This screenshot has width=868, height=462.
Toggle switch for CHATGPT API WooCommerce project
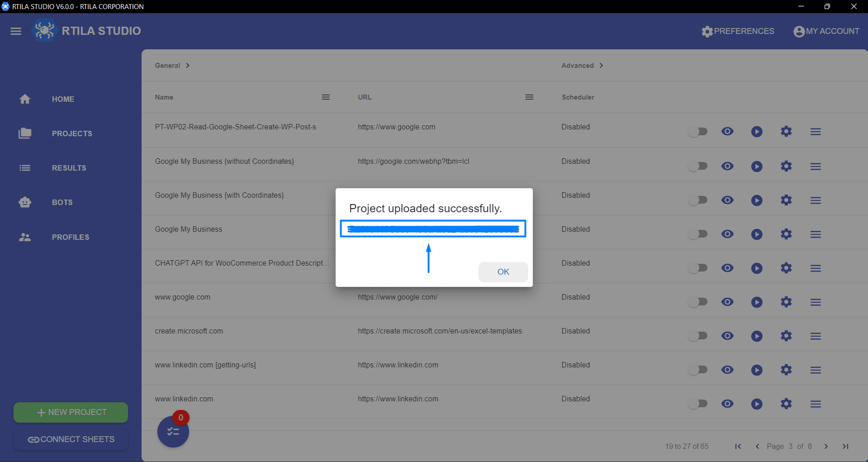pyautogui.click(x=697, y=268)
